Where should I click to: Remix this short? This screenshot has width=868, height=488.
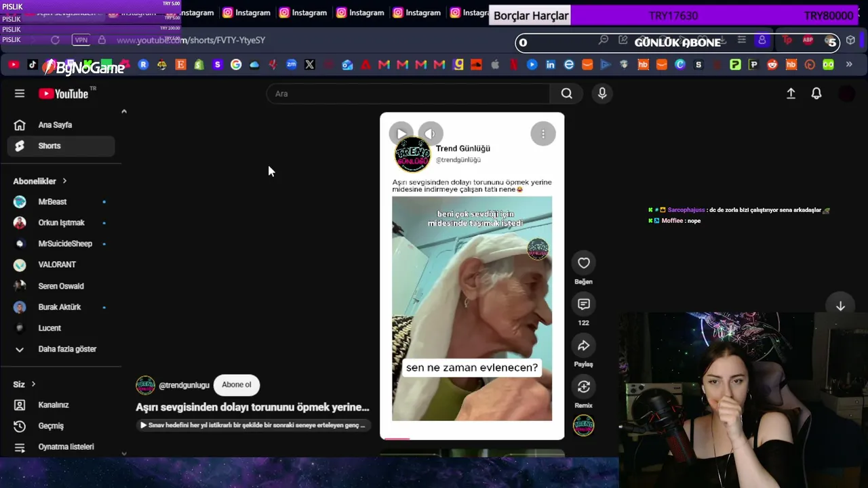click(584, 387)
